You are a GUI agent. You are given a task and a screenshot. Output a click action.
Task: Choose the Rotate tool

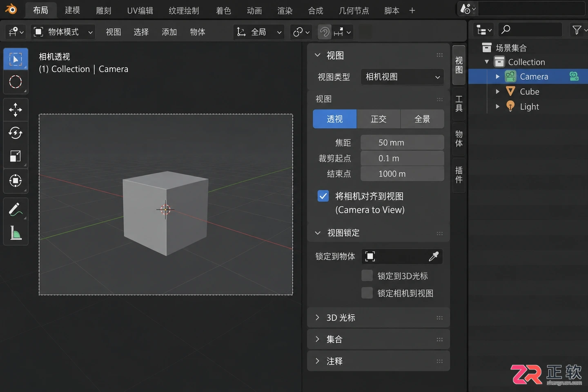[x=16, y=133]
